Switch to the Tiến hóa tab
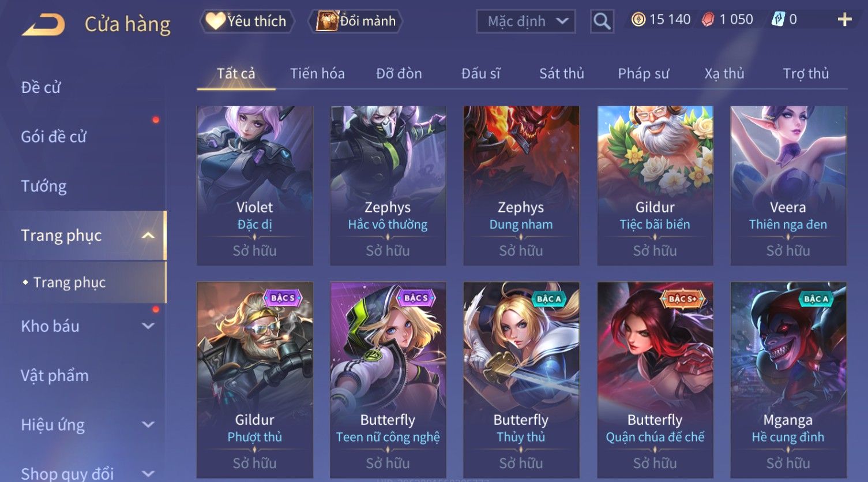 317,73
